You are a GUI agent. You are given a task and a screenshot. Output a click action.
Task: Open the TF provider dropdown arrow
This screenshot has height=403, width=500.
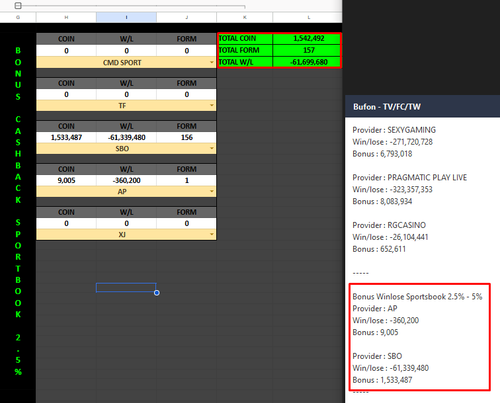pyautogui.click(x=212, y=105)
